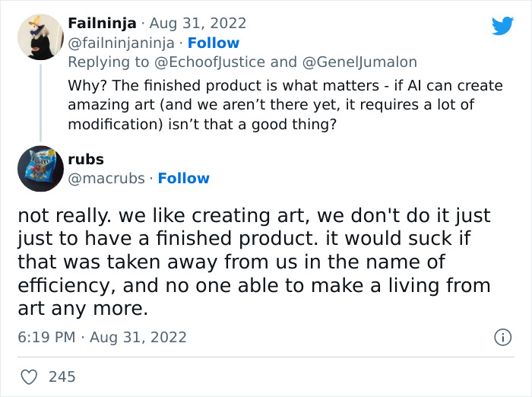Follow @macrubs account

tap(183, 178)
